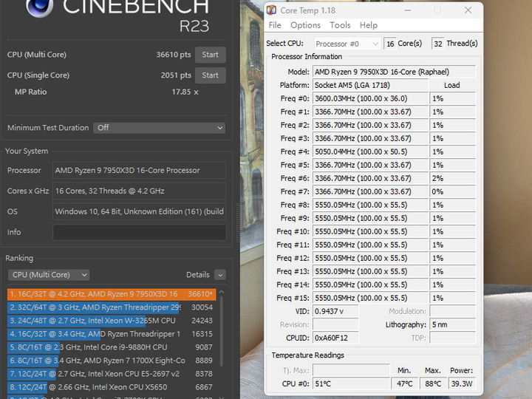Image resolution: width=532 pixels, height=399 pixels.
Task: Click the CPU #0 temperature 51°C
Action: tap(351, 383)
